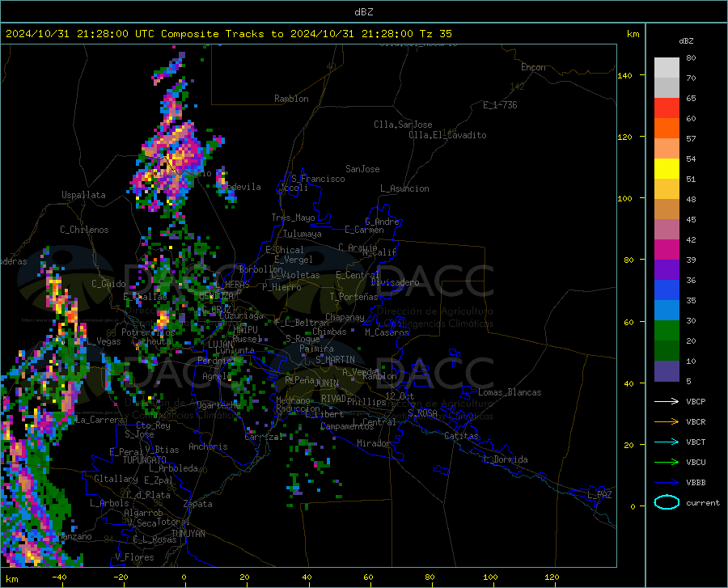Screen dimensions: 728x588
Task: Click the Zapata map label
Action: pos(198,504)
